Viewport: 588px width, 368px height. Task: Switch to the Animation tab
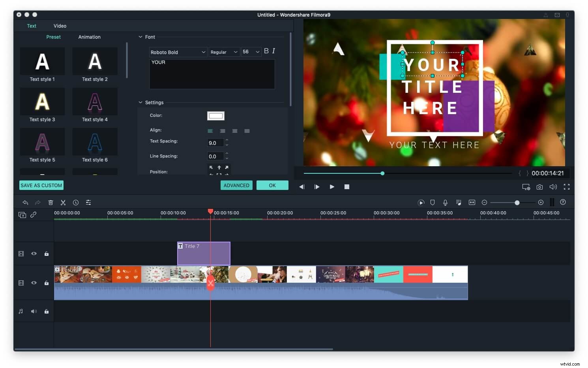pos(89,37)
